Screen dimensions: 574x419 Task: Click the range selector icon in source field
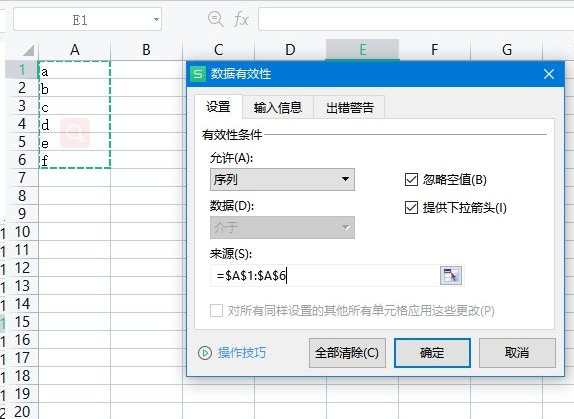(451, 276)
